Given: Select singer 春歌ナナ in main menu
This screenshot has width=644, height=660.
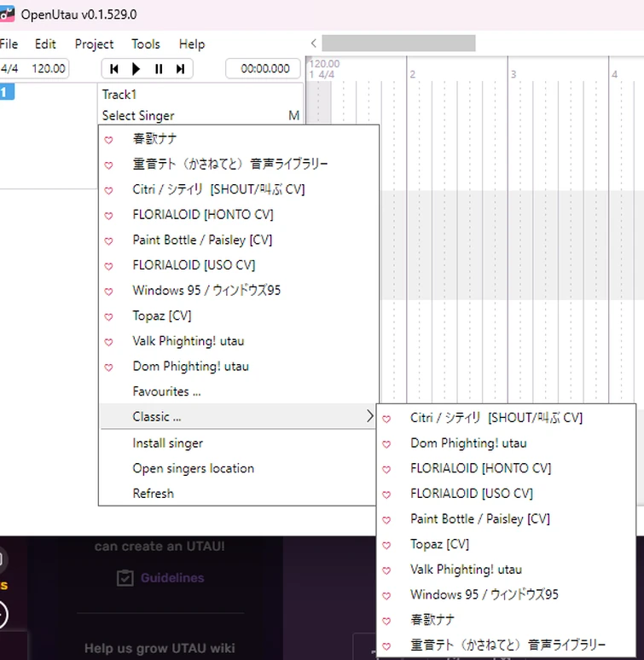Looking at the screenshot, I should pyautogui.click(x=155, y=138).
